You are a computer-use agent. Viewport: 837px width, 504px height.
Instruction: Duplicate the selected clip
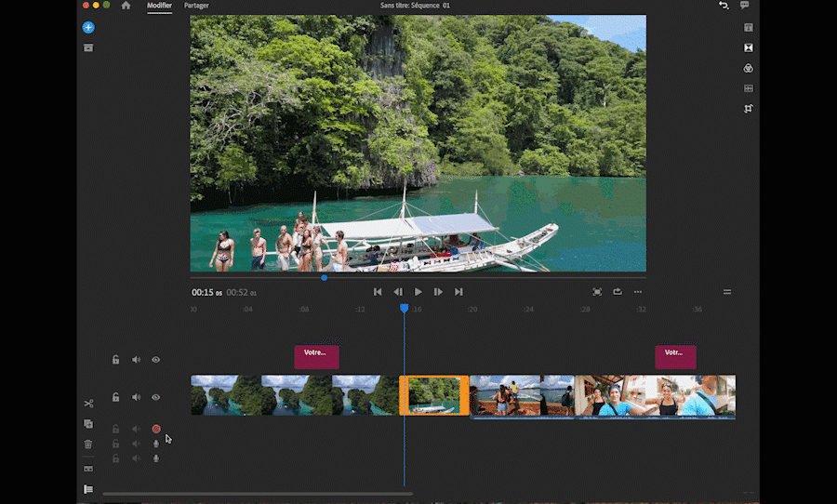(x=88, y=424)
